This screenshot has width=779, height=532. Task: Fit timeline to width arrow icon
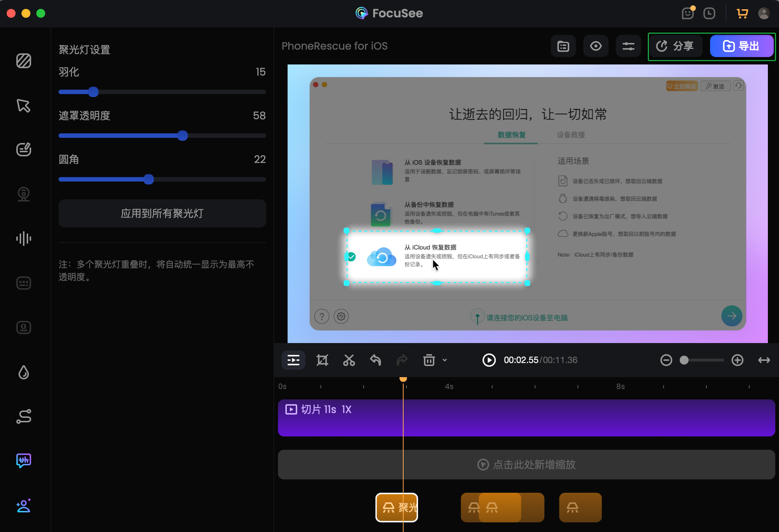pos(764,360)
